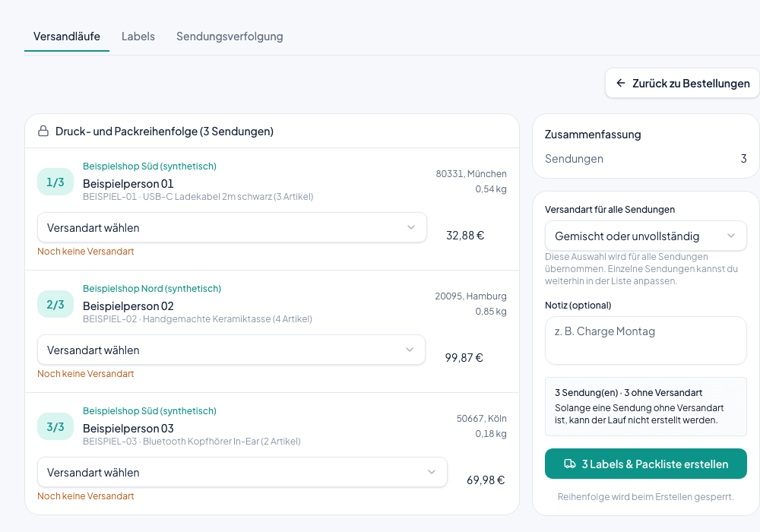Click the note Reihenfolge wird beim Erstellen gesperrt

coord(645,496)
